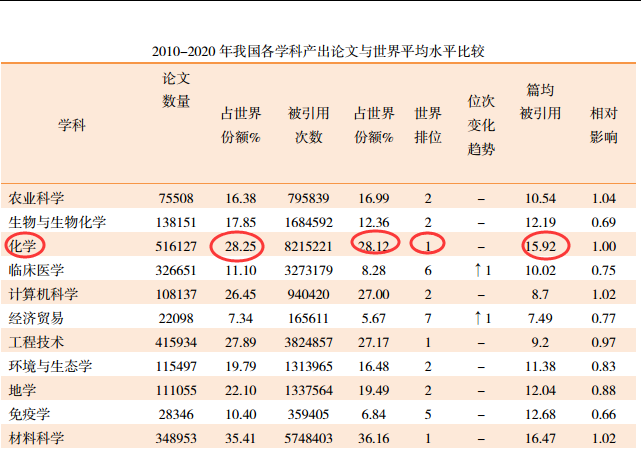Image resolution: width=641 pixels, height=451 pixels.
Task: Click the 世界排位 column header
Action: [428, 125]
